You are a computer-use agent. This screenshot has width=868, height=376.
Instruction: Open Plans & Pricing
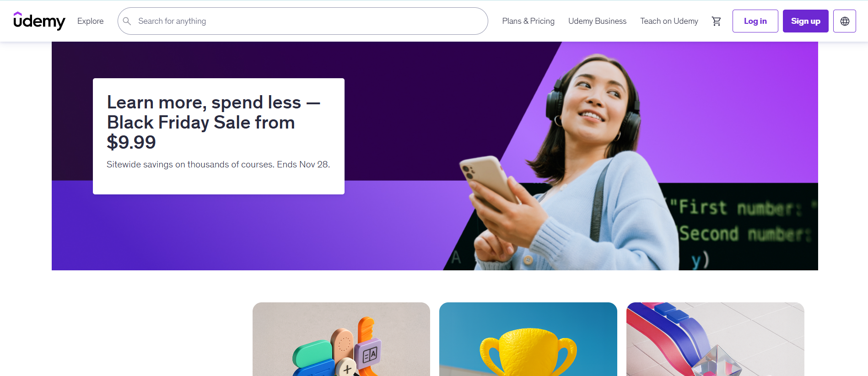pos(528,21)
